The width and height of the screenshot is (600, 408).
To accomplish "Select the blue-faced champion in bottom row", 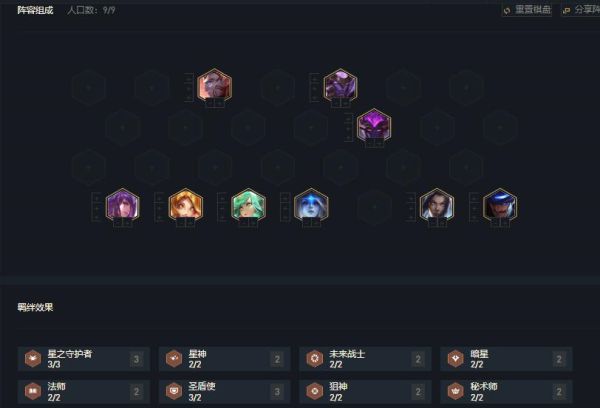I will click(x=311, y=205).
